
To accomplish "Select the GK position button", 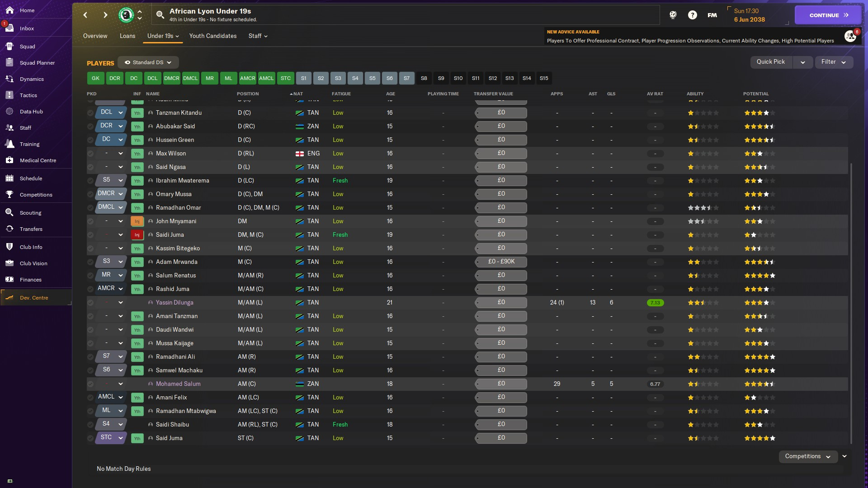I will click(95, 78).
